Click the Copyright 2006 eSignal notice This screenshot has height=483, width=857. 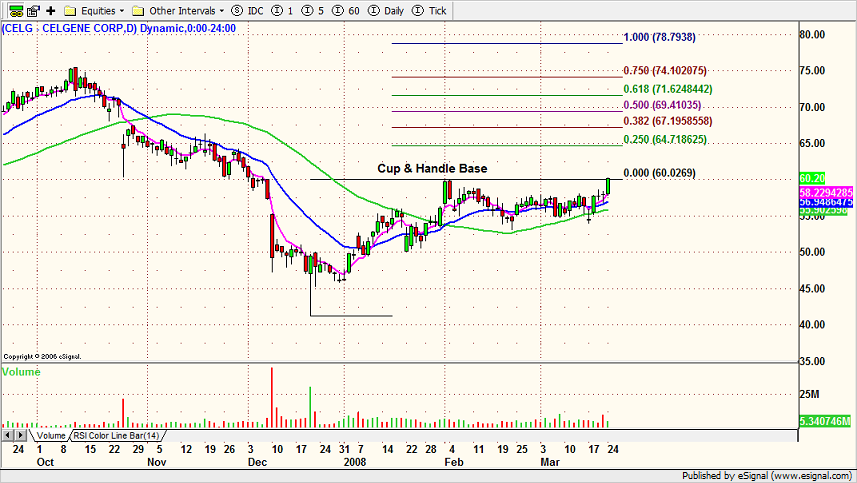42,357
